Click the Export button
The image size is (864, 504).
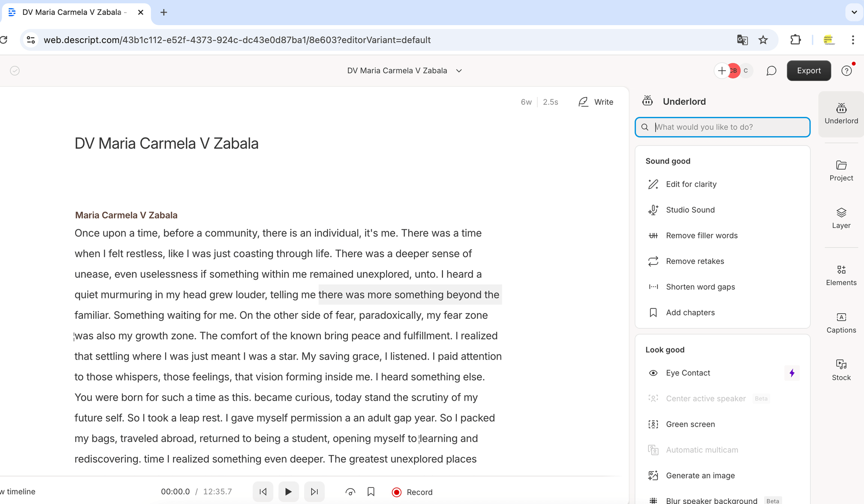point(809,71)
